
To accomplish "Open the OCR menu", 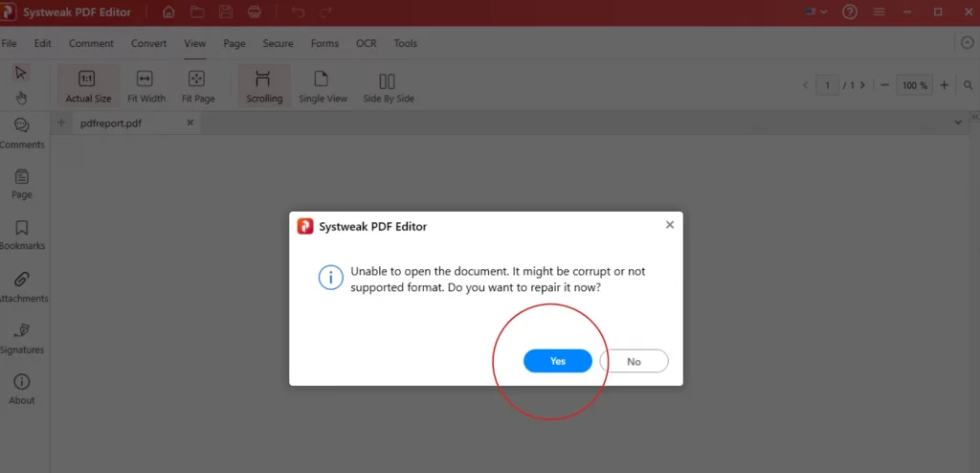I will coord(367,43).
